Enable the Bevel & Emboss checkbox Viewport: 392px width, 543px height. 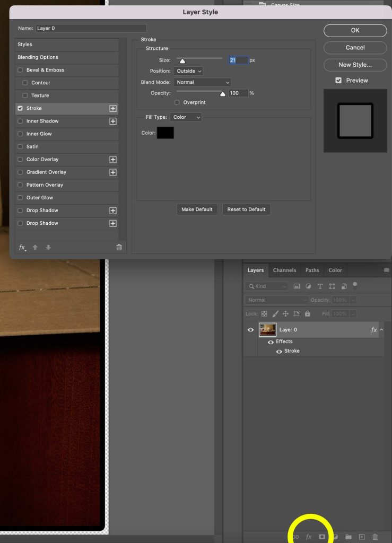20,70
